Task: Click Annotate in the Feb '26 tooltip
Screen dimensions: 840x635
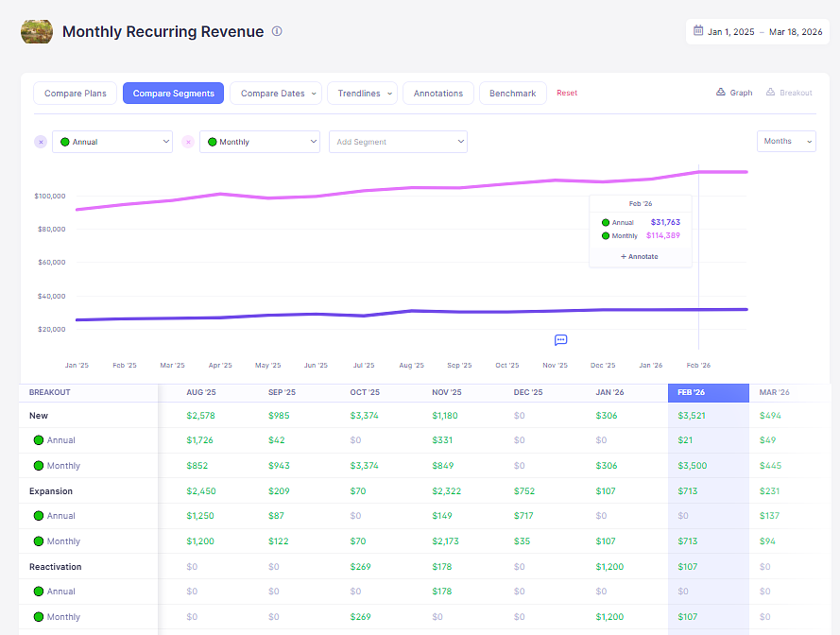Action: [640, 256]
